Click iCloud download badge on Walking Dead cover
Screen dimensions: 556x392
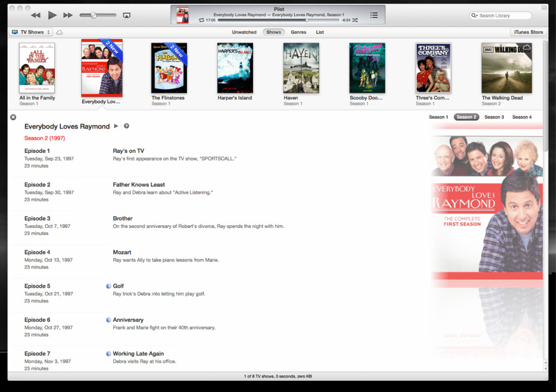pos(527,47)
